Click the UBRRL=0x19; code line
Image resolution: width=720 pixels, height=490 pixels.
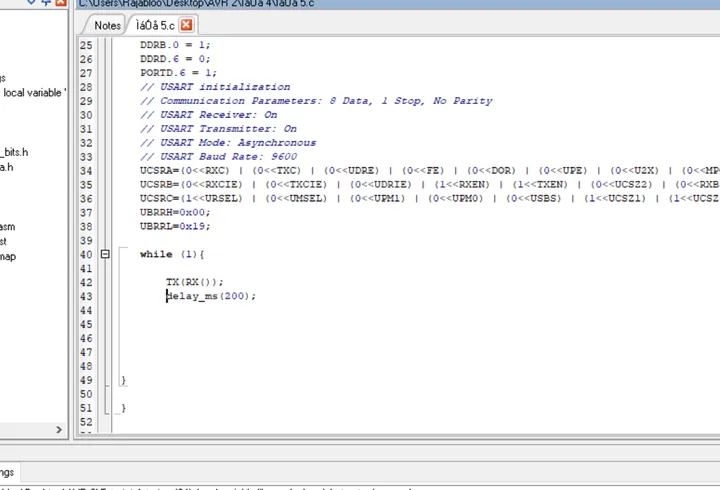coord(175,226)
